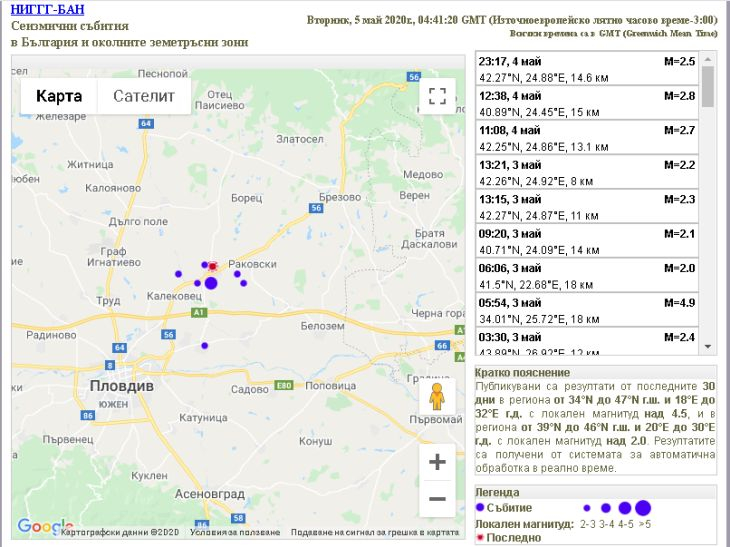Screen dimensions: 730x547
Task: Click the Белозем village label
Action: [x=322, y=326]
